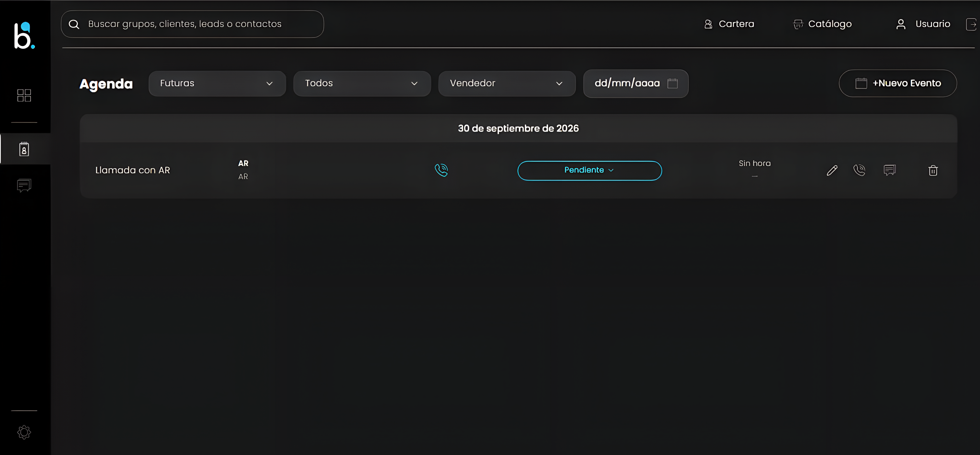Click the logout icon beside Usuario
Screen dimensions: 980x455
click(971, 24)
